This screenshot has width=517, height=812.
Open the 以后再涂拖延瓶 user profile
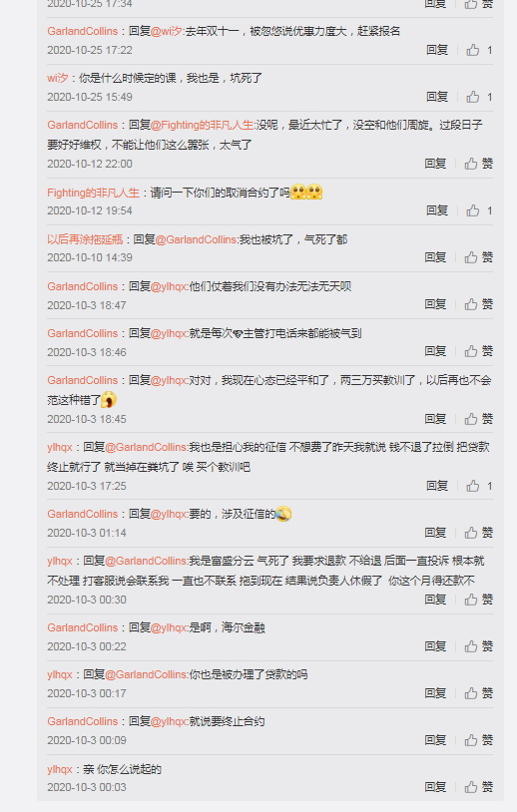point(85,239)
